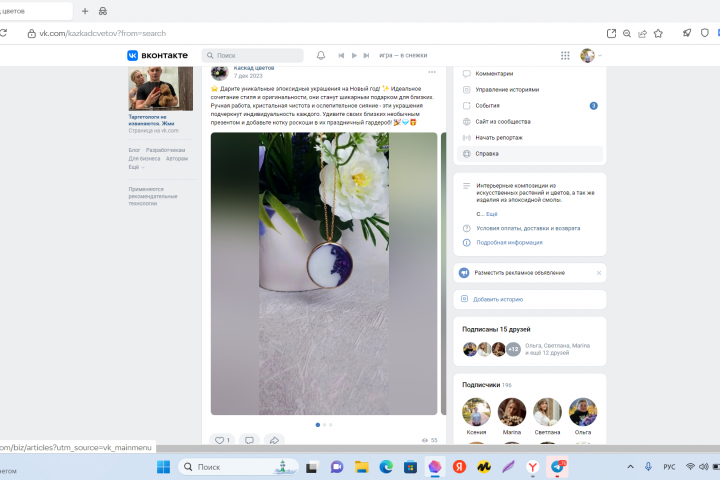
Task: Open the VK notifications bell
Action: coord(321,56)
